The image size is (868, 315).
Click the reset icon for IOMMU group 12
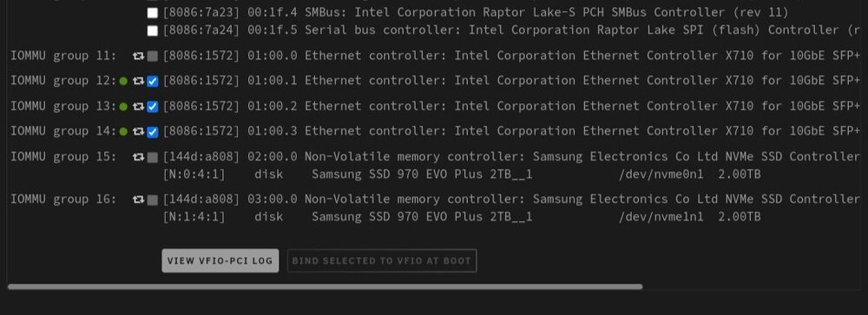138,82
